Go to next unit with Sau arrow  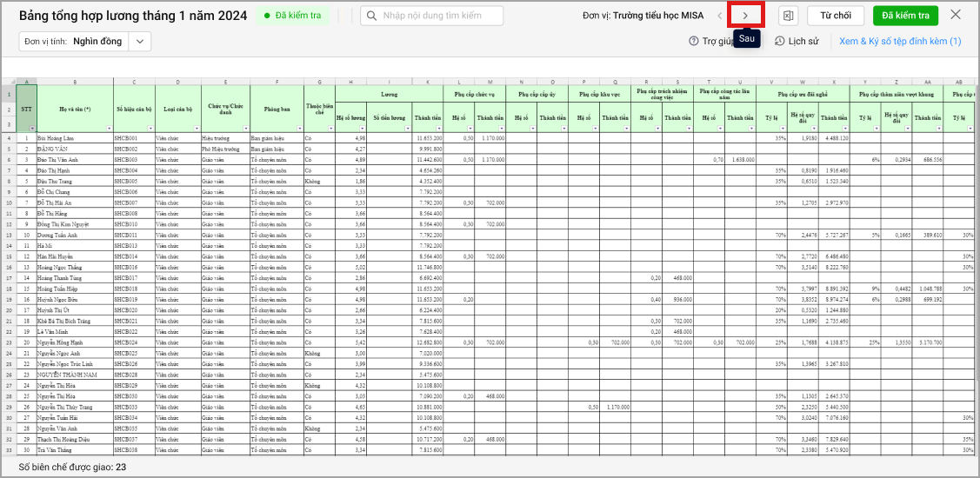tap(745, 16)
